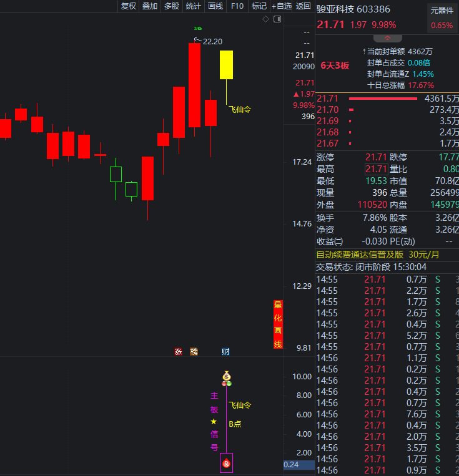Click the 0.24 indicator value tag

pyautogui.click(x=299, y=465)
